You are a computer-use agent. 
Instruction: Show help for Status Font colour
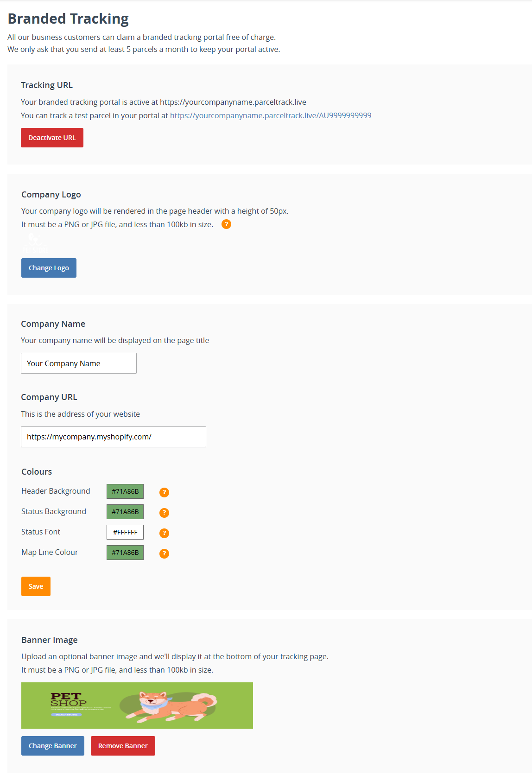164,533
